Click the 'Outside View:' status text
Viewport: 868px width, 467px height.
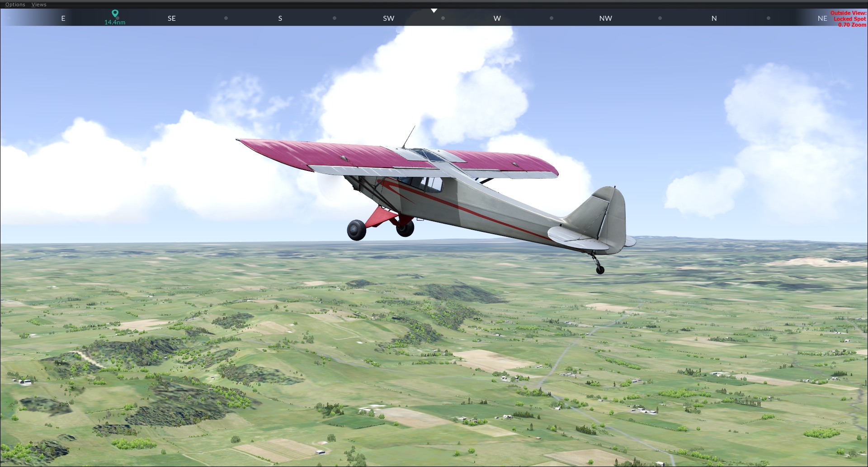point(848,13)
